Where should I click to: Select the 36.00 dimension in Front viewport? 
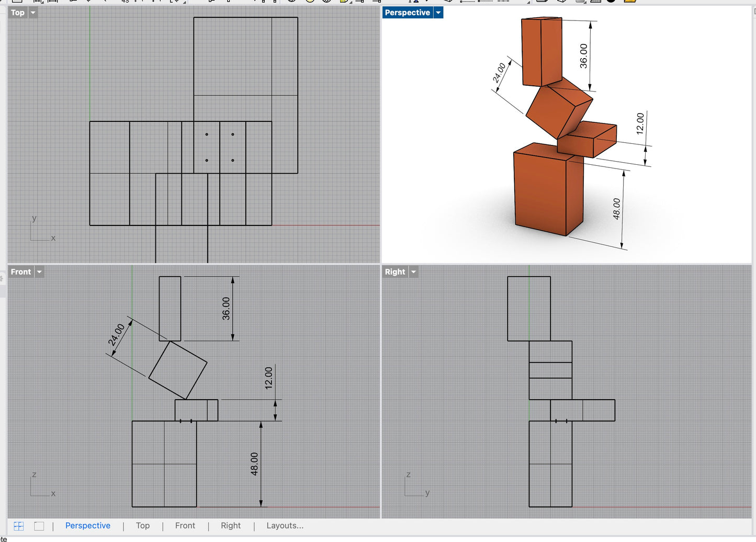tap(226, 309)
